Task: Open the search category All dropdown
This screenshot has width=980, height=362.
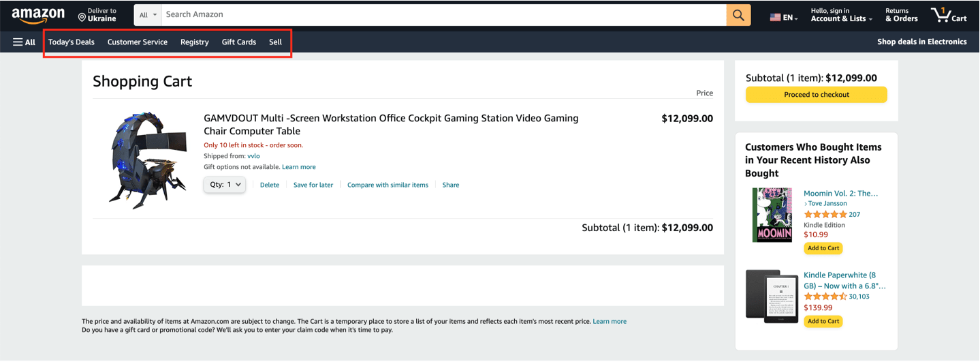Action: pyautogui.click(x=148, y=15)
